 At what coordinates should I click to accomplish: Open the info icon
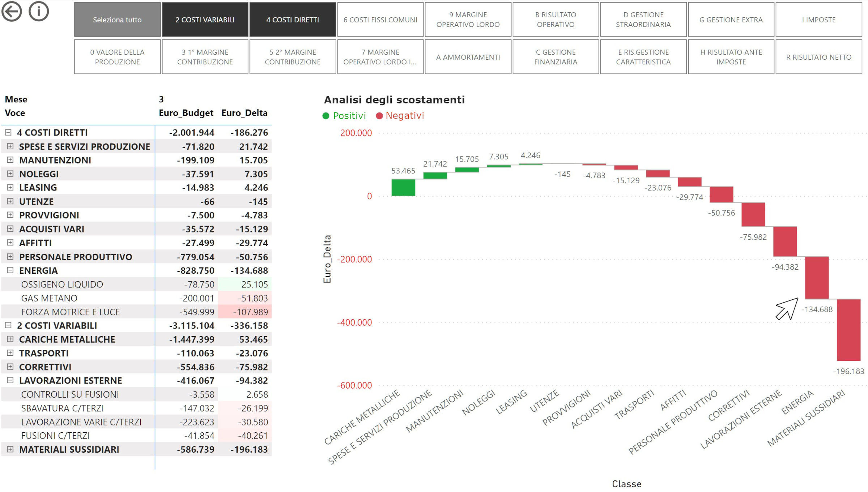(x=39, y=12)
